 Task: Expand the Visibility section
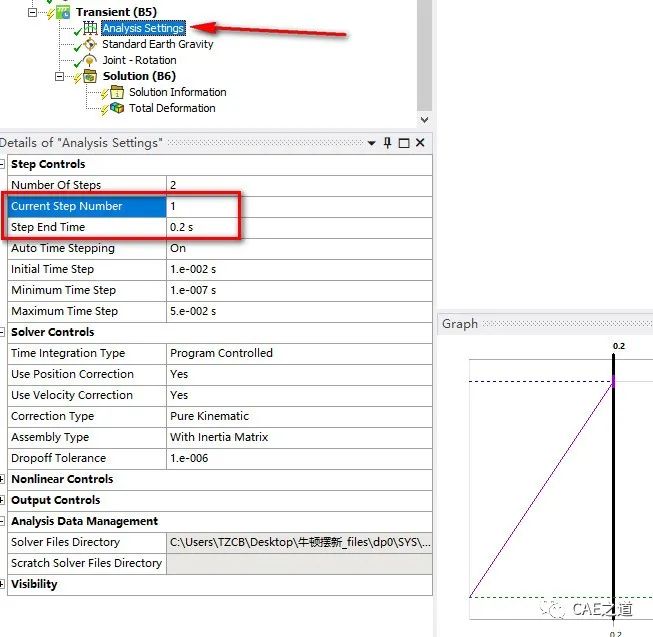point(2,584)
